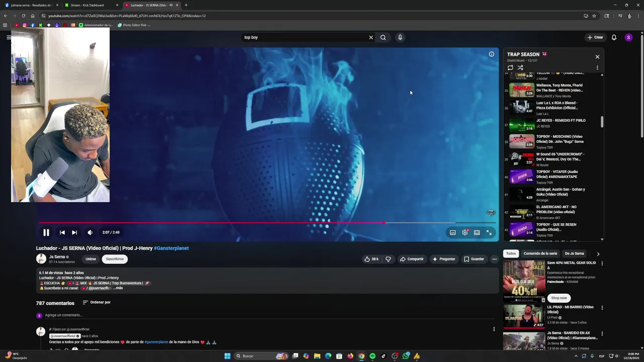The image size is (644, 362).
Task: Click the Unirse button
Action: pyautogui.click(x=91, y=259)
